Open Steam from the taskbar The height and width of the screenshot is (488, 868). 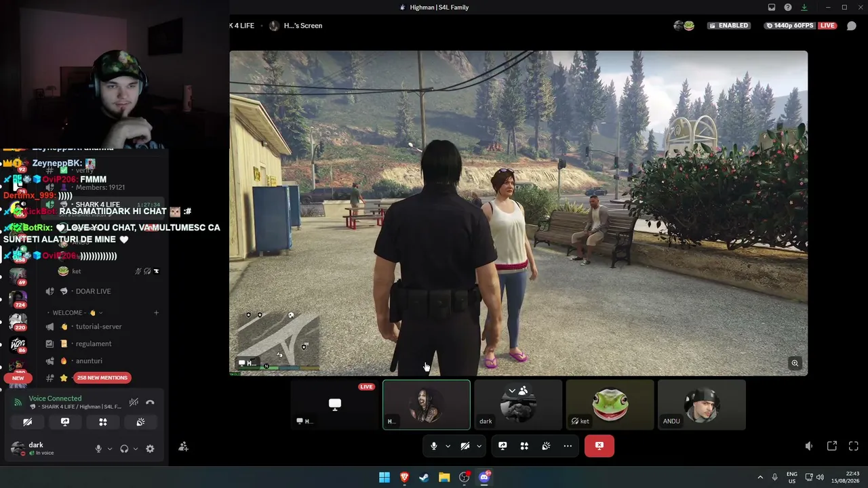(x=424, y=477)
